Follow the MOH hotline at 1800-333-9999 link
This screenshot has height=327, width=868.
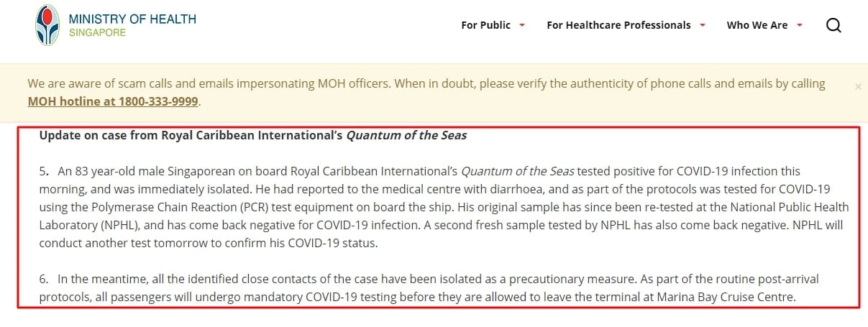click(x=113, y=101)
